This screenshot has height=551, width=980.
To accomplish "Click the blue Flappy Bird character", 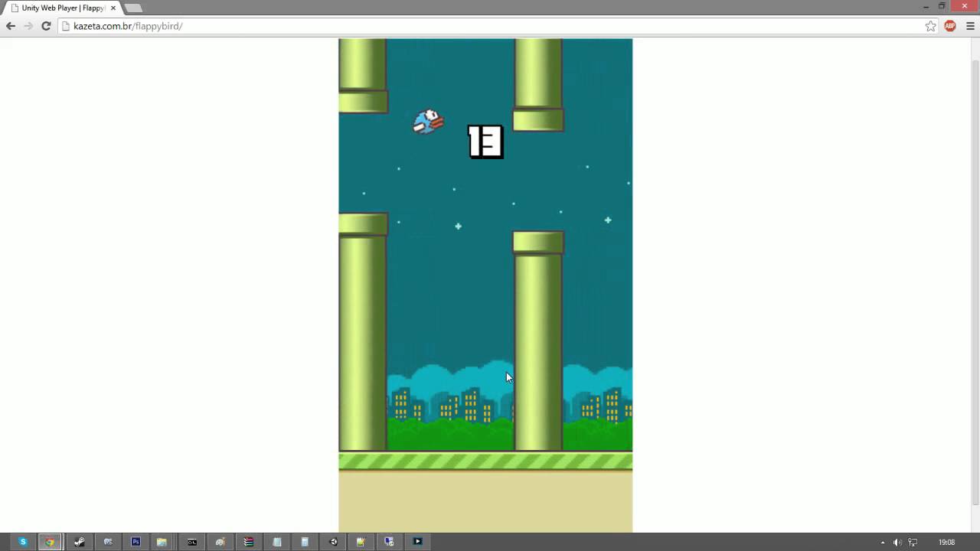I will 428,121.
